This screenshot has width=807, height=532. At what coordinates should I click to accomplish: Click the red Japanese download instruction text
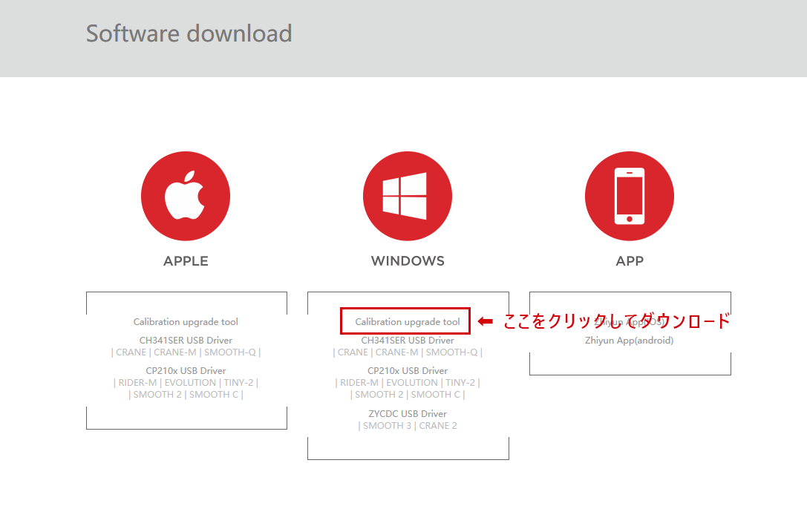[616, 321]
